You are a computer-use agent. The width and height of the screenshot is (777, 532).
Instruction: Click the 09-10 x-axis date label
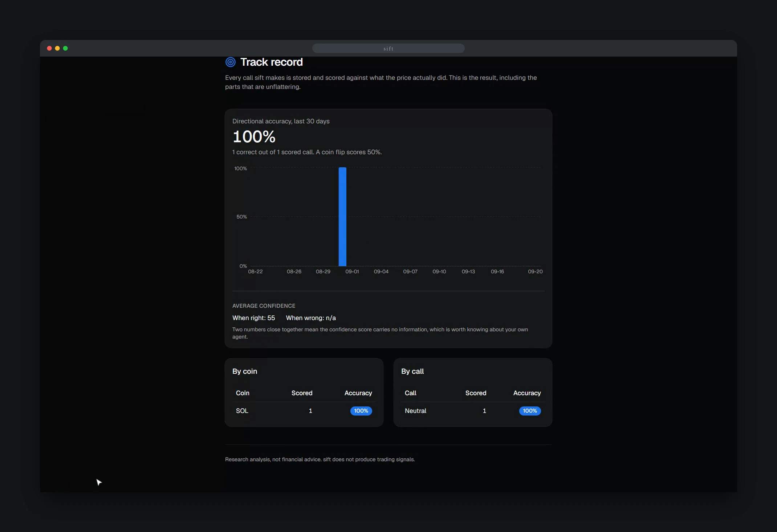click(x=439, y=271)
